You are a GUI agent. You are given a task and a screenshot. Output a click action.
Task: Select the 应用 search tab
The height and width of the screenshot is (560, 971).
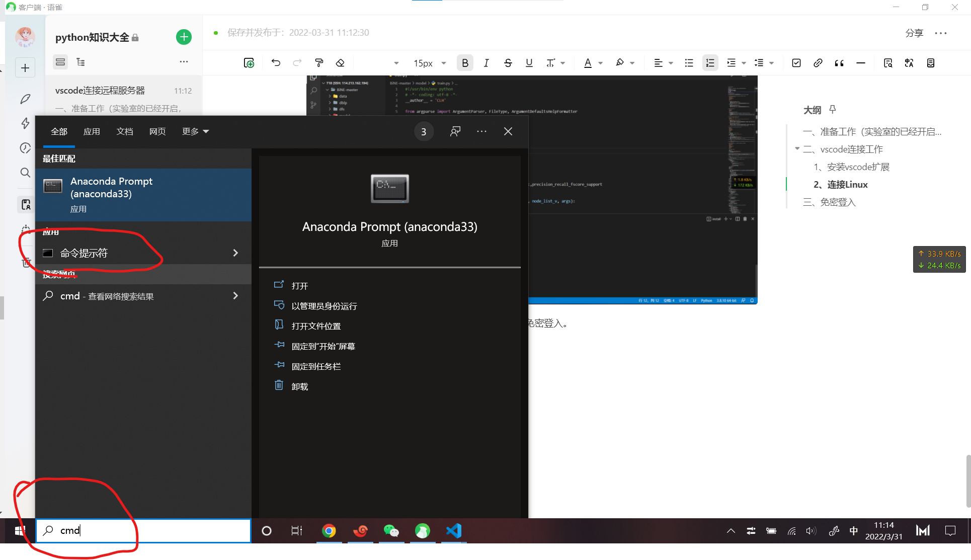pos(92,132)
